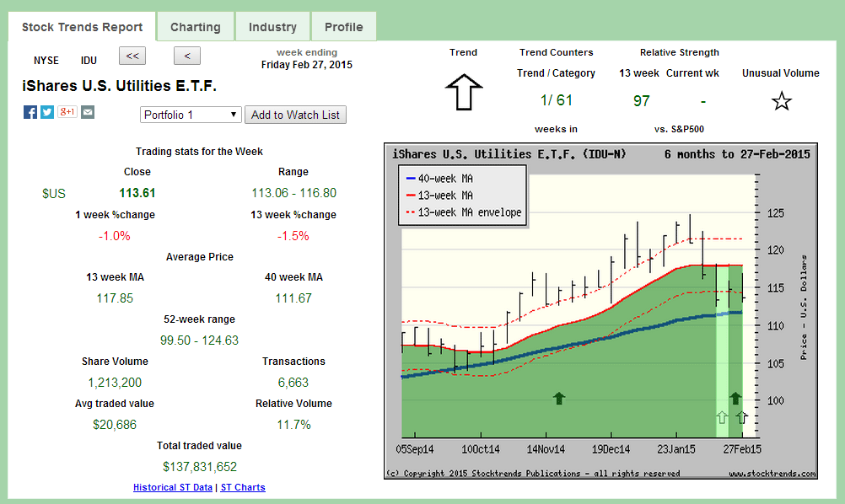Viewport: 845px width, 504px height.
Task: Click total traded value $137,831,652
Action: 200,467
